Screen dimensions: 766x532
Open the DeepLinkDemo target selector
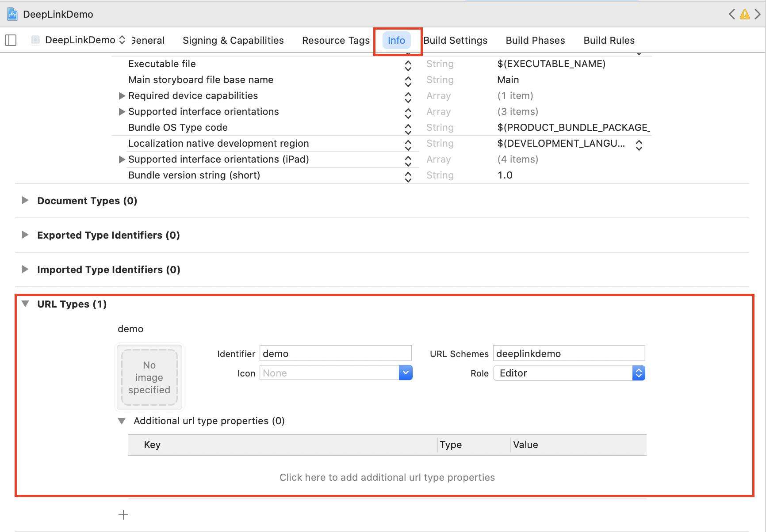(x=78, y=40)
